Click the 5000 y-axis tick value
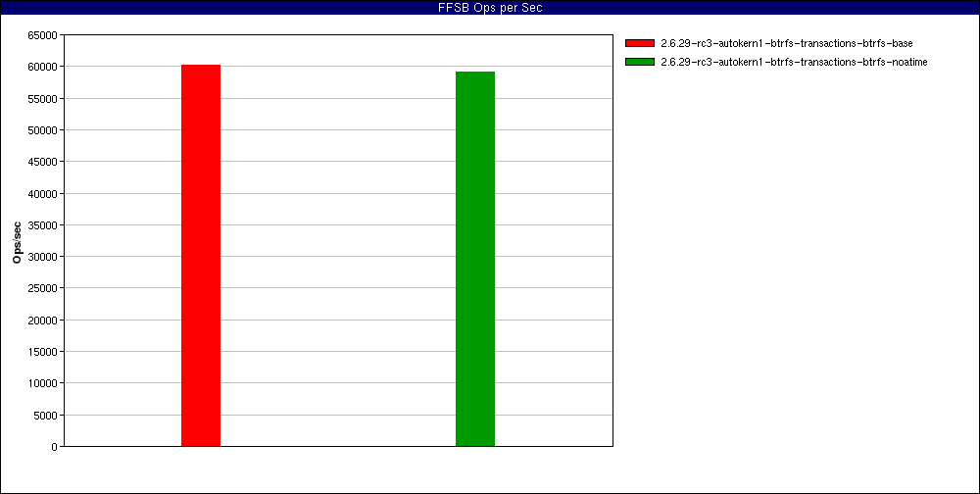The height and width of the screenshot is (494, 980). point(46,416)
